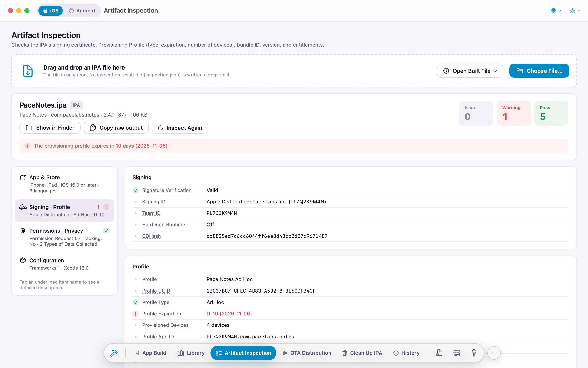Screen dimensions: 588x368
Task: Click the hammer build icon in bottom dock
Action: click(x=114, y=353)
